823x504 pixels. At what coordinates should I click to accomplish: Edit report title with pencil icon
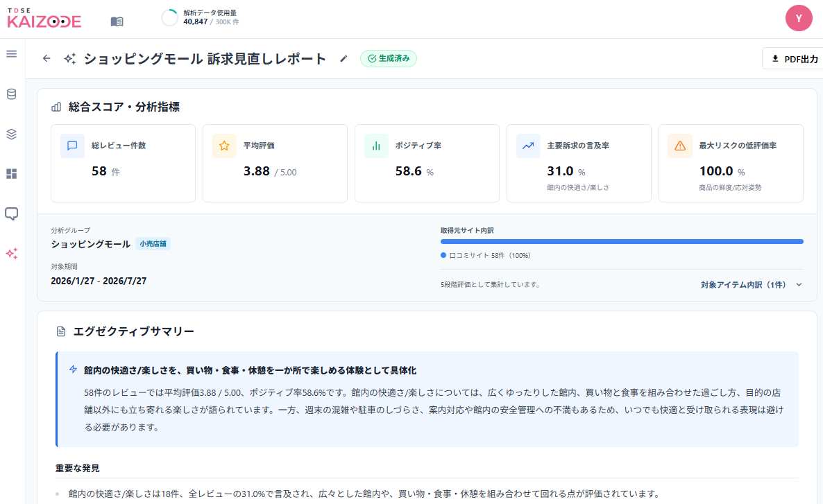[x=343, y=59]
